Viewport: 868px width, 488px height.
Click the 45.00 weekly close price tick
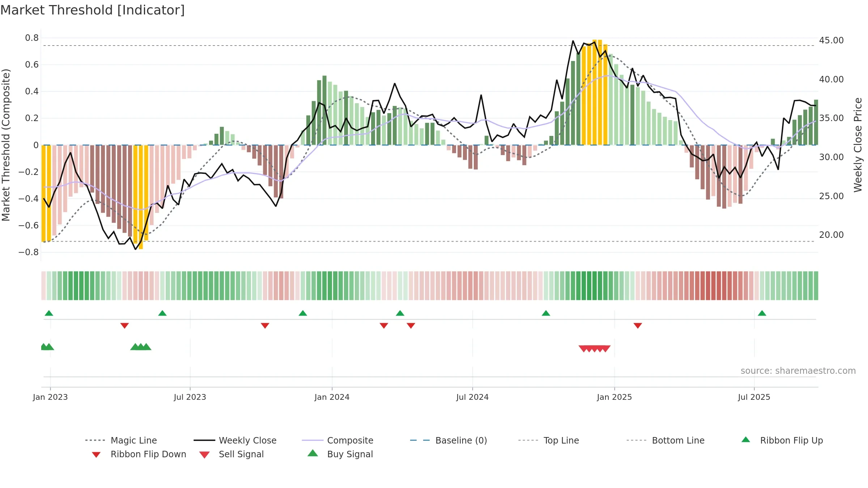pos(831,40)
